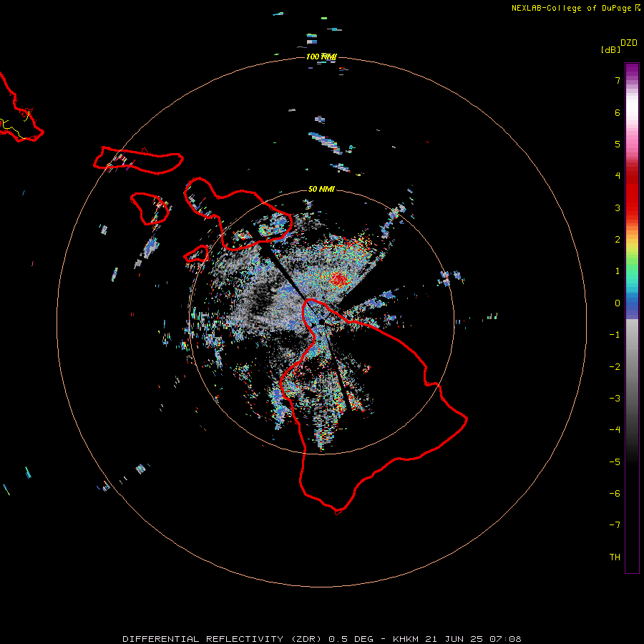Click the 4 value on the color scale

(x=618, y=176)
